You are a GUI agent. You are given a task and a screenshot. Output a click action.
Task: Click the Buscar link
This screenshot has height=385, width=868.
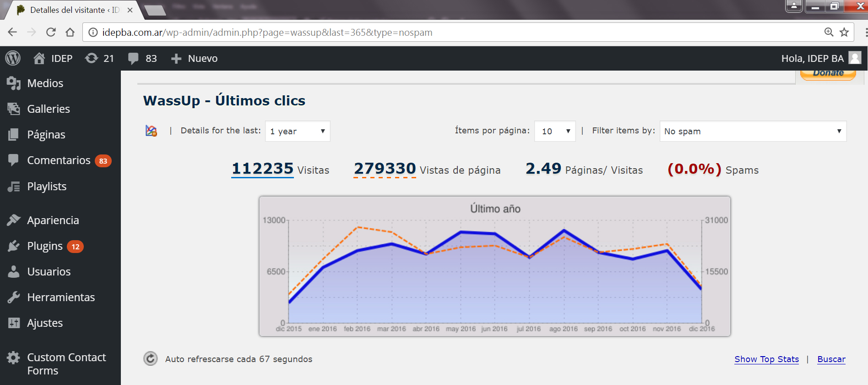tap(831, 359)
